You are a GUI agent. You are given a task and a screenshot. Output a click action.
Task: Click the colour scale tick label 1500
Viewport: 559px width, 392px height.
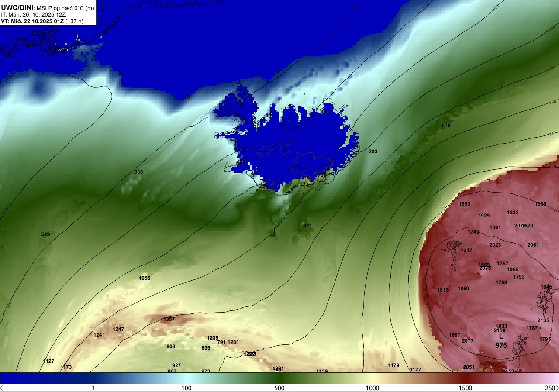coord(466,388)
